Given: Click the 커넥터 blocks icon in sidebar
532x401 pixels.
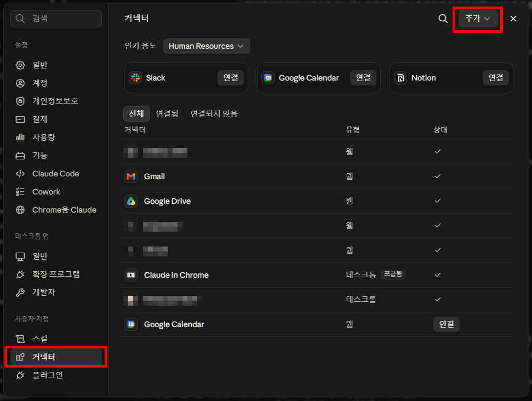Looking at the screenshot, I should (20, 357).
